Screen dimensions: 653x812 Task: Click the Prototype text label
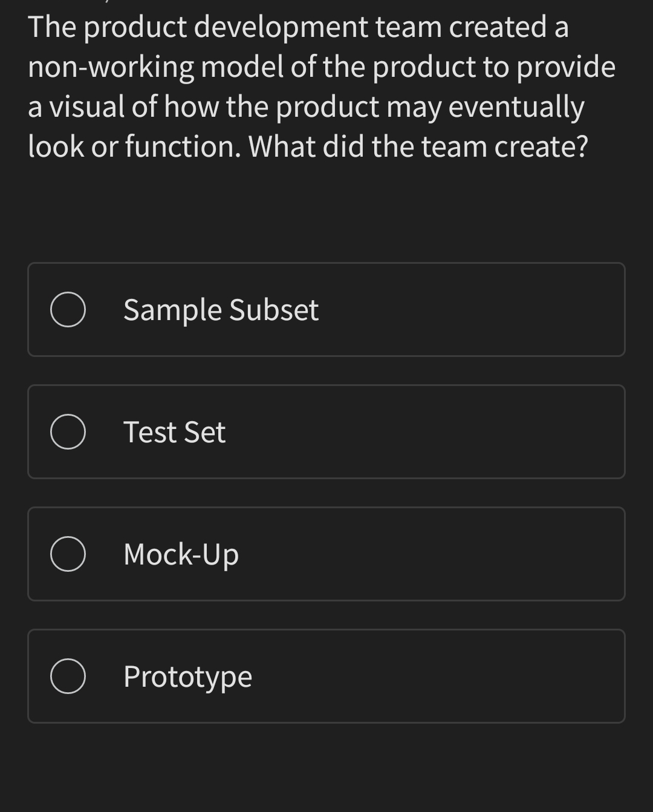coord(187,676)
